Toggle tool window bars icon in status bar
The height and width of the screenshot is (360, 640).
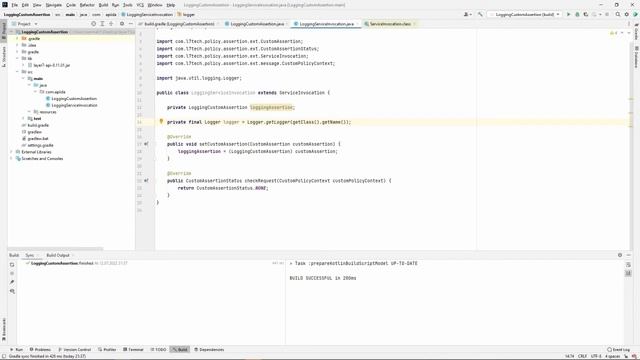(4, 356)
